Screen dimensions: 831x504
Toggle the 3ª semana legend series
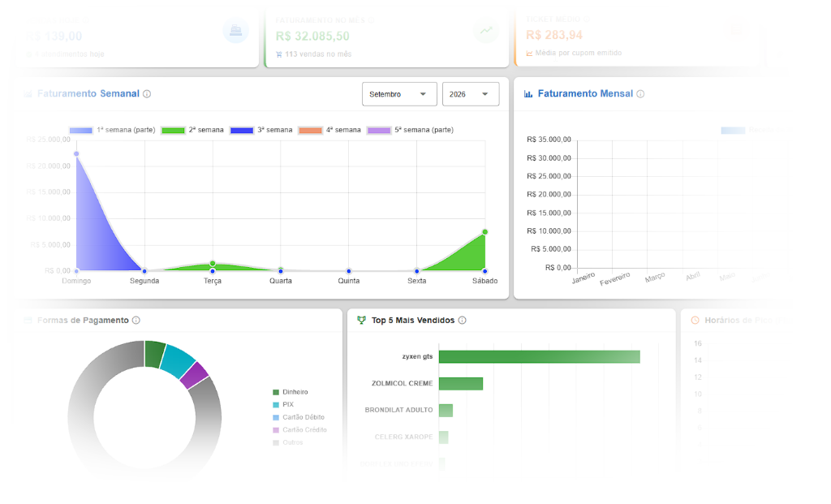point(261,130)
